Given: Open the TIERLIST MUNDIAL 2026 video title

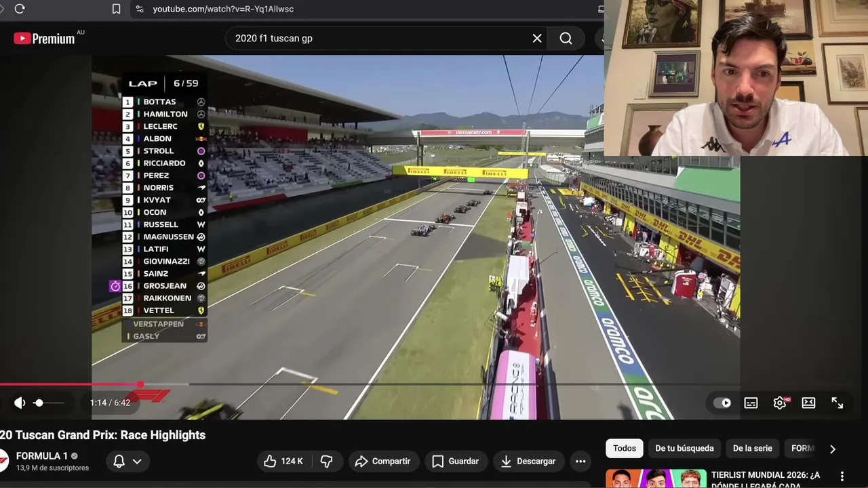Looking at the screenshot, I should 766,479.
